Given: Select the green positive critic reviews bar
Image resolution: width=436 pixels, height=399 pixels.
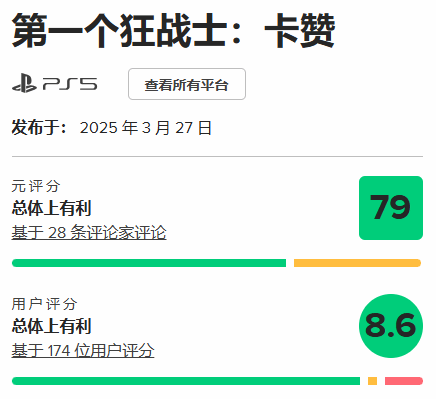Looking at the screenshot, I should 149,263.
